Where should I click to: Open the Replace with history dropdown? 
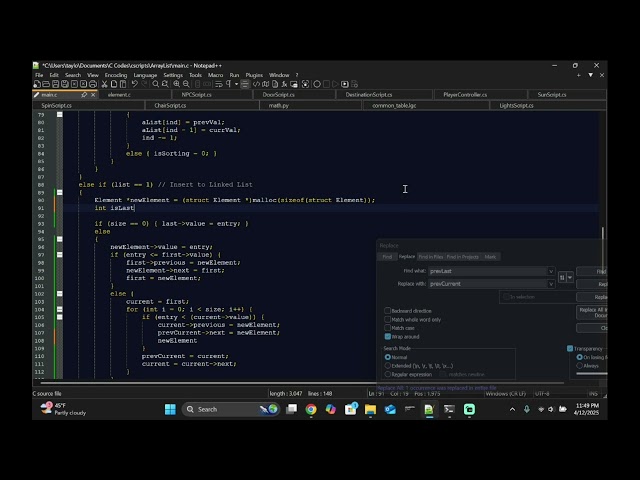tap(551, 284)
